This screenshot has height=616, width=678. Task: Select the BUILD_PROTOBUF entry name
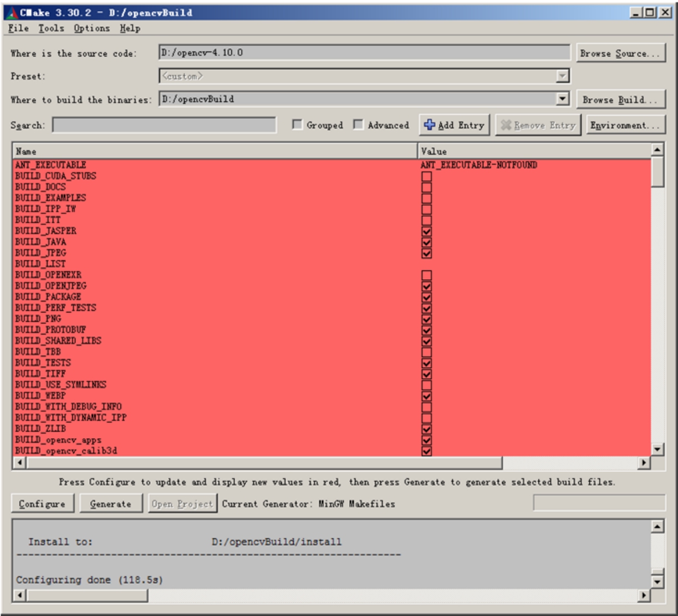50,330
